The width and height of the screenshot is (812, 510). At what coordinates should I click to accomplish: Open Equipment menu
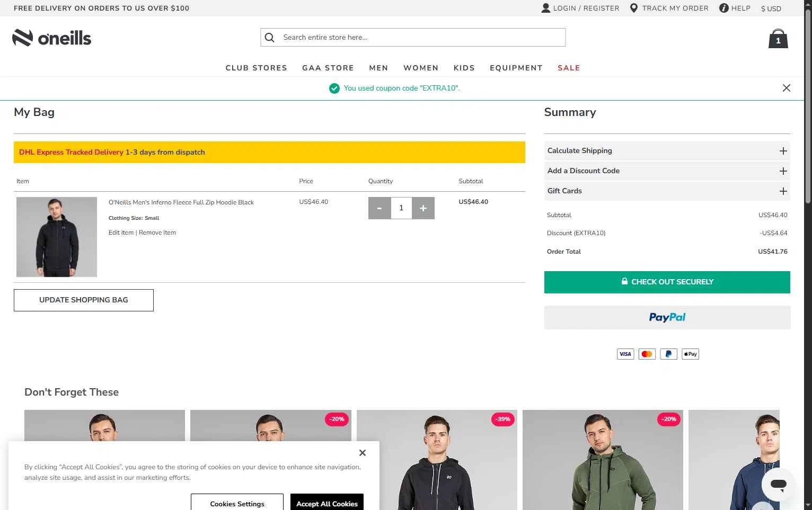pos(516,68)
